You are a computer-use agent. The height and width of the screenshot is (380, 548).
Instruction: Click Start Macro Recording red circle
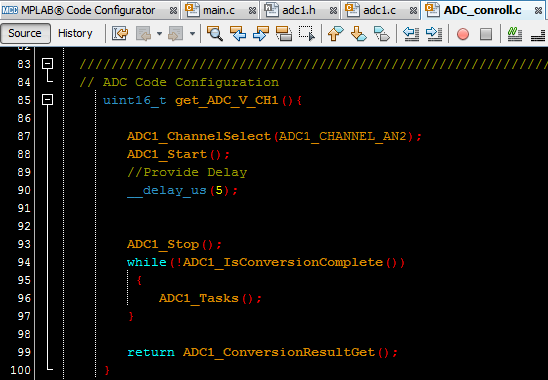(463, 34)
